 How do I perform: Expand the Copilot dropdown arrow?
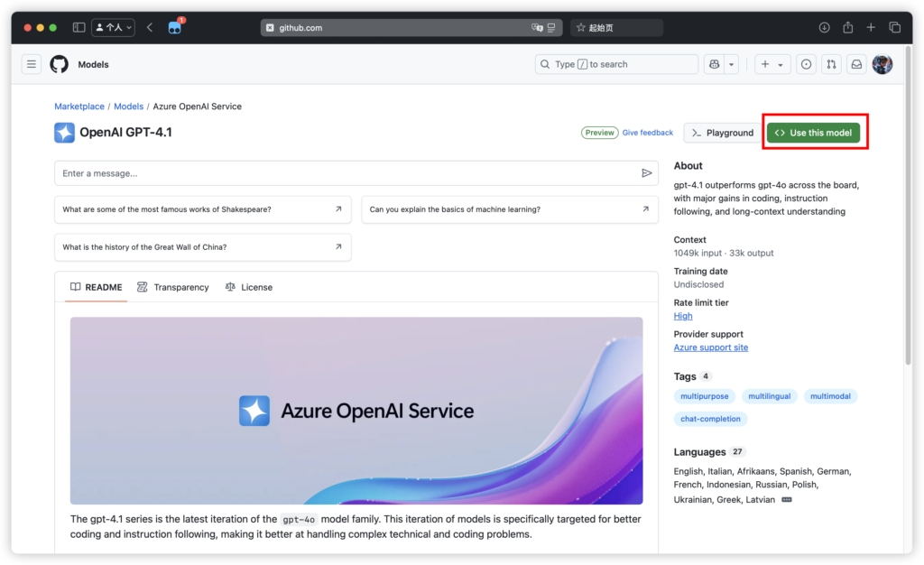(x=731, y=64)
